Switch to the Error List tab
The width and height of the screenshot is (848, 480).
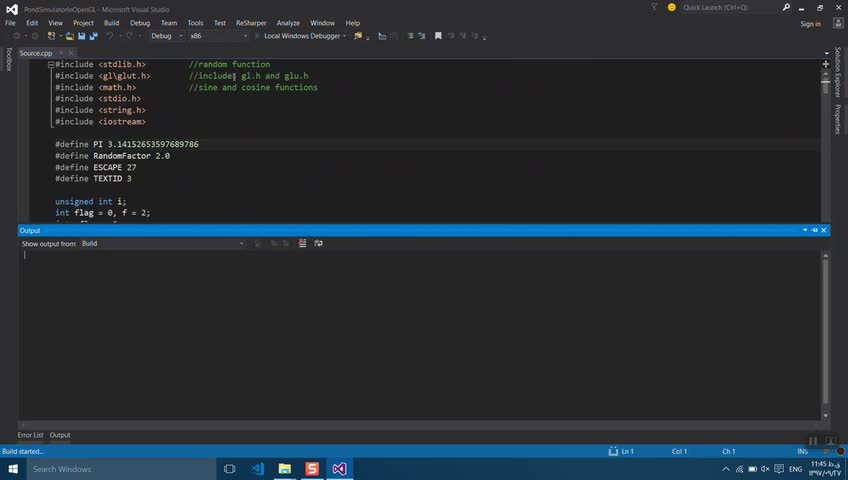pos(30,435)
